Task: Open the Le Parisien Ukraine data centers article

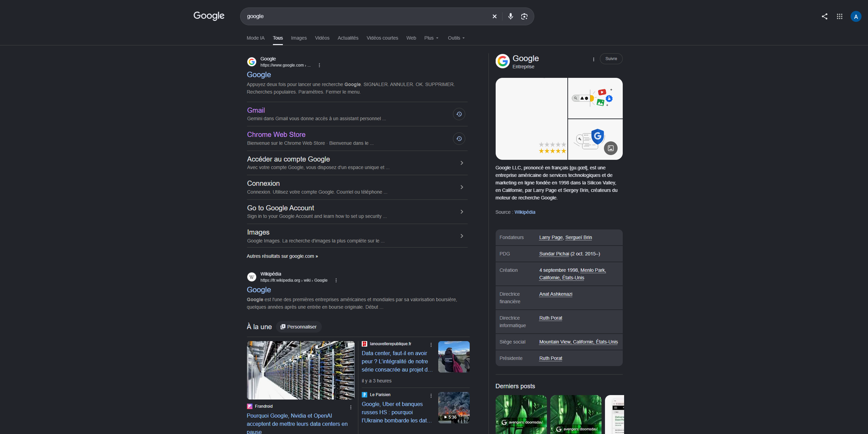Action: click(396, 412)
